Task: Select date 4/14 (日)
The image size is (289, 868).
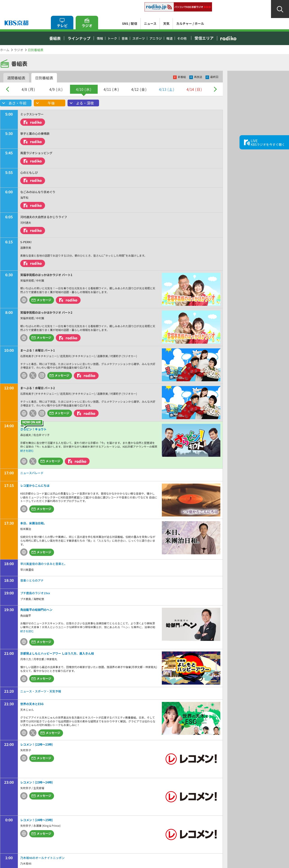Action: click(194, 89)
